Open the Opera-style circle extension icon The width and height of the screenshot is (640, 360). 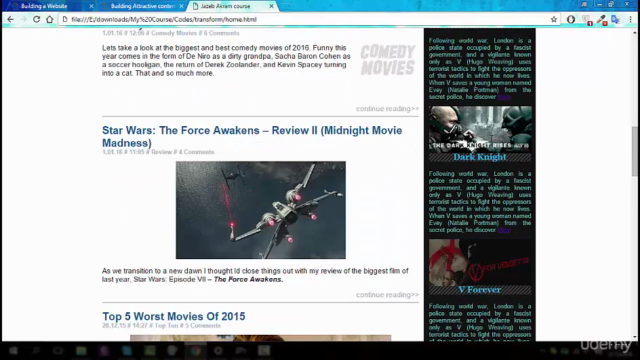pos(571,19)
